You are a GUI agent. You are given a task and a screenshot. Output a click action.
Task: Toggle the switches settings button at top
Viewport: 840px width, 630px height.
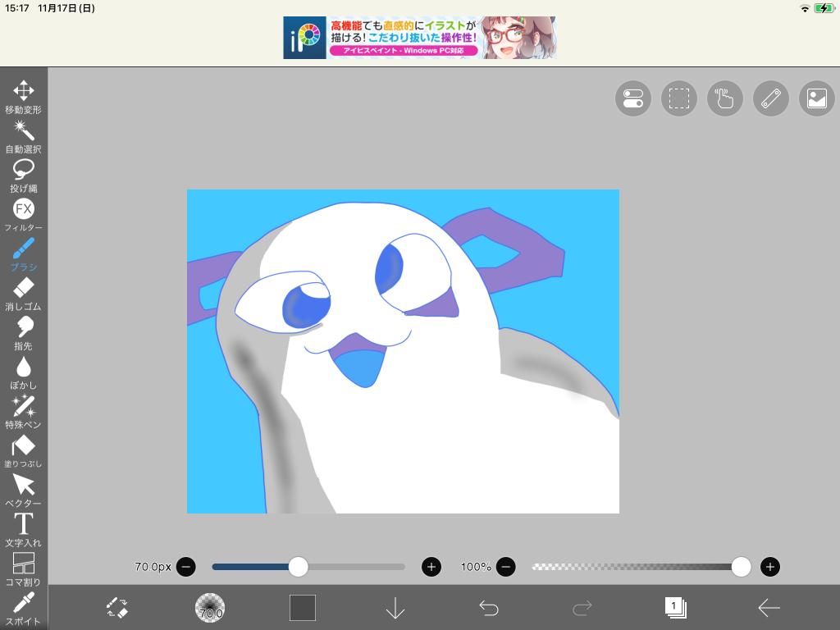[x=632, y=99]
